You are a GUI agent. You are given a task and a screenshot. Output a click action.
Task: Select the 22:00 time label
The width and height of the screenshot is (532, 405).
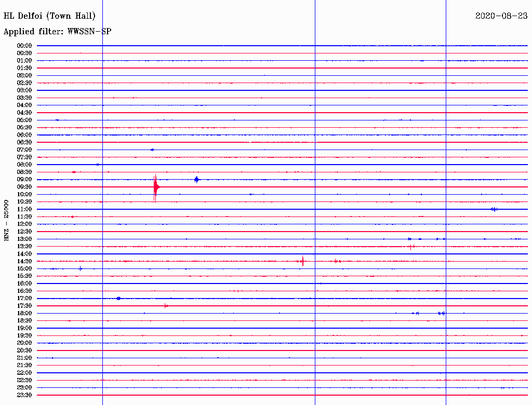(x=24, y=372)
